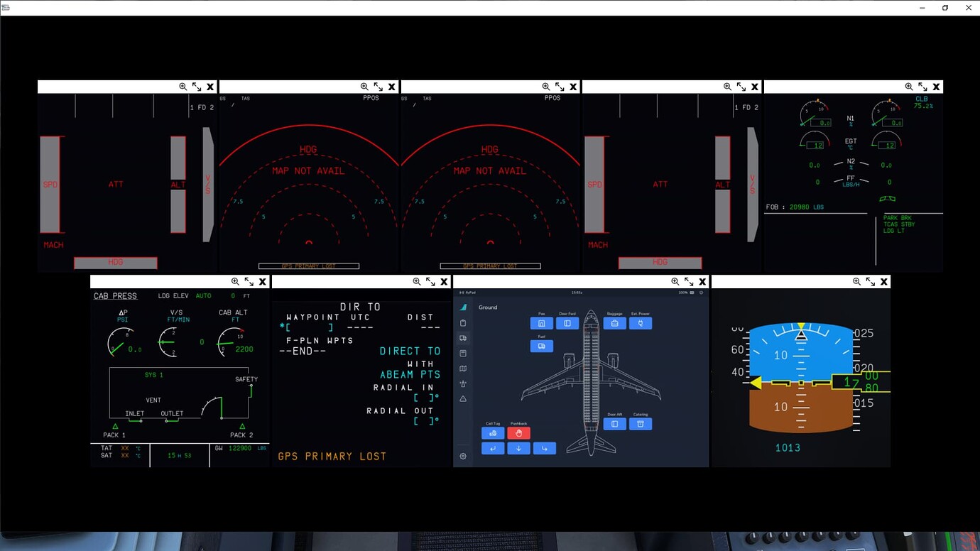Toggle the Door Aft service
Screen dimensions: 980x551
615,424
